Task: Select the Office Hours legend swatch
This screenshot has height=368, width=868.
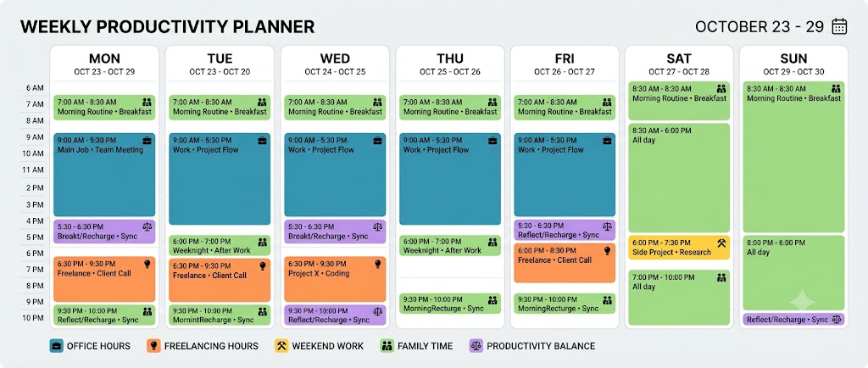Action: point(56,346)
